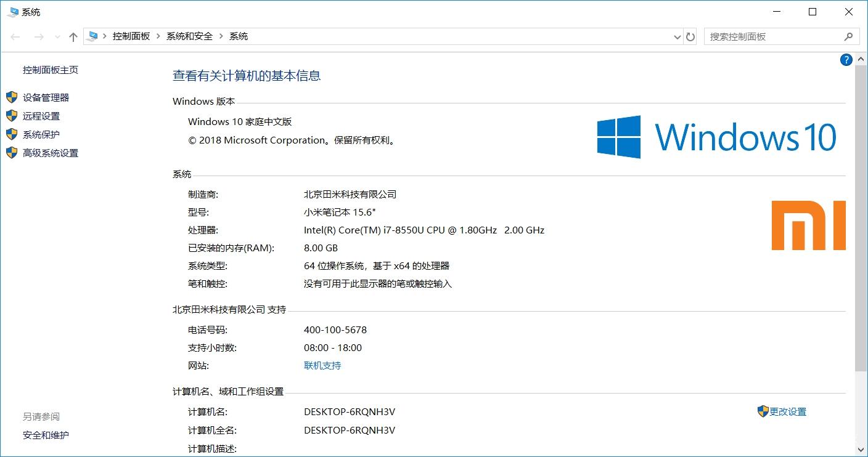Select the 8.00 GB RAM value

[321, 248]
